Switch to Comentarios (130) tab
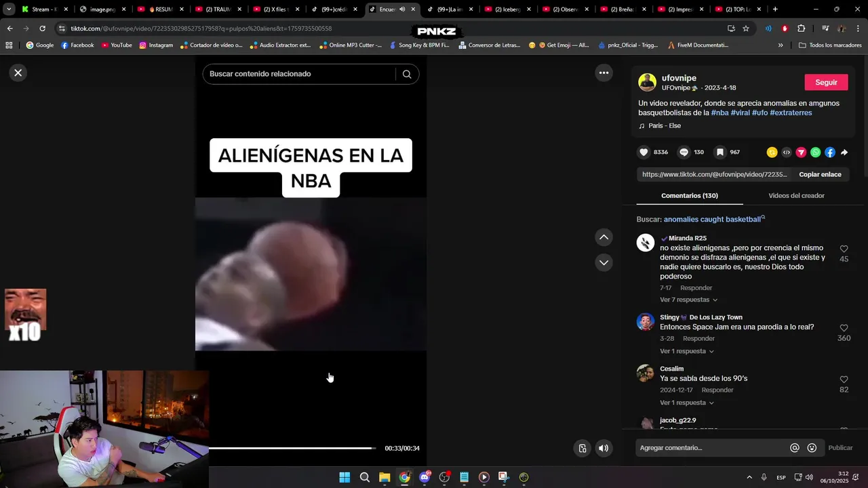The height and width of the screenshot is (488, 868). pos(690,196)
